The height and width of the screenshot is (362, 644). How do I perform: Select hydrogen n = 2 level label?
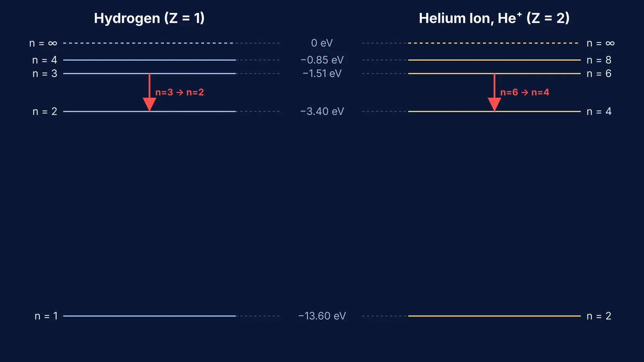click(45, 111)
